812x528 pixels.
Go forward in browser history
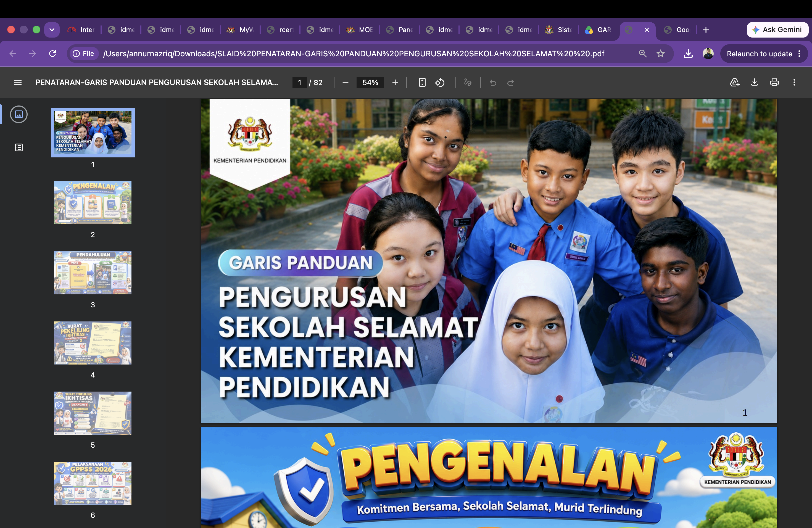pos(32,54)
